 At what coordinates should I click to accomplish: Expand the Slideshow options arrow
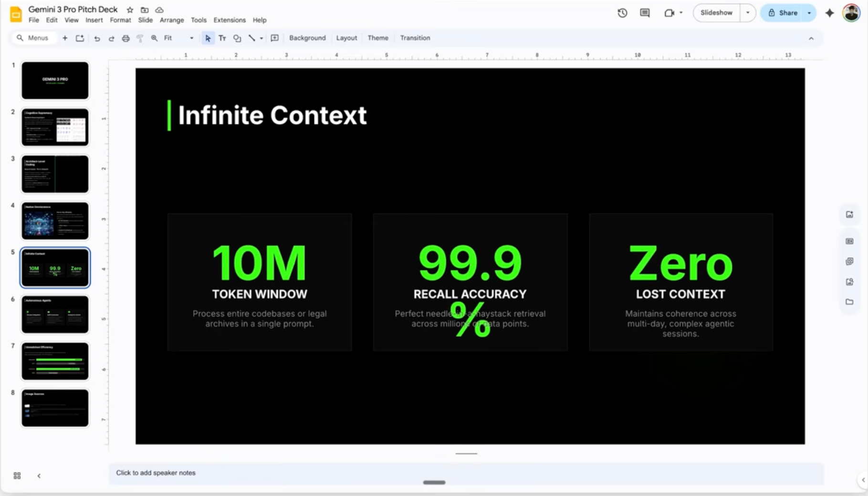pos(748,13)
